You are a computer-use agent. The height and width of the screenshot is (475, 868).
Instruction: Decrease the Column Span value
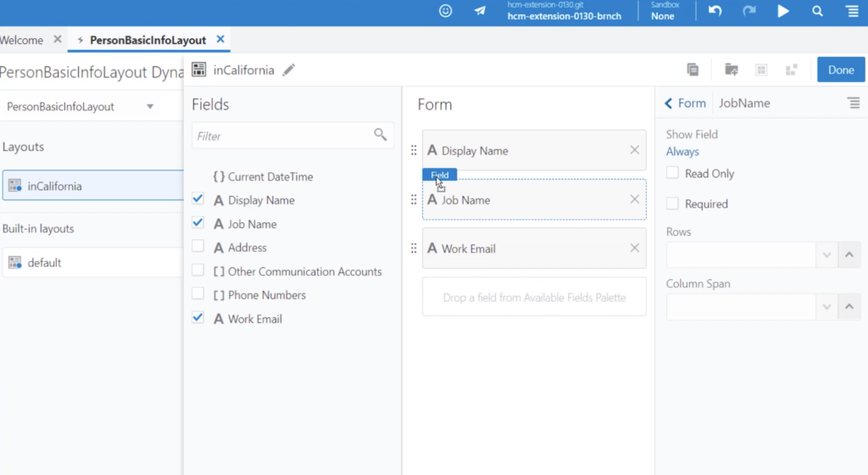(826, 307)
